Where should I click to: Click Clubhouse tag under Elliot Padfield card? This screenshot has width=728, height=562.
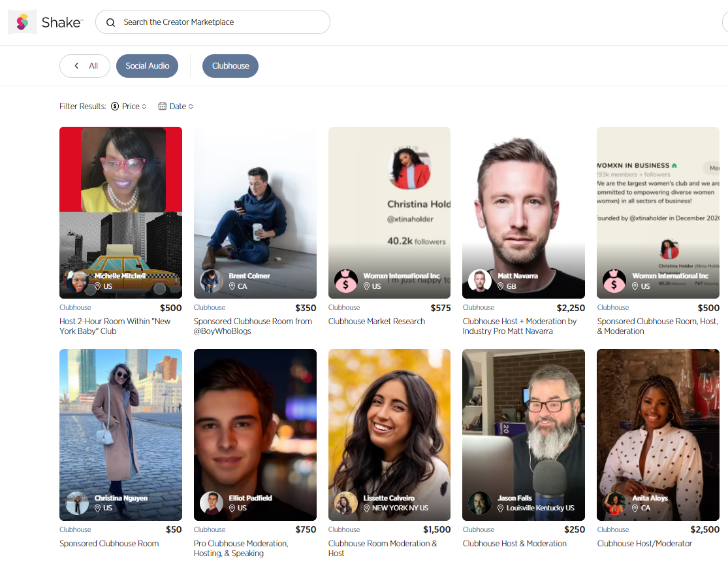(210, 529)
